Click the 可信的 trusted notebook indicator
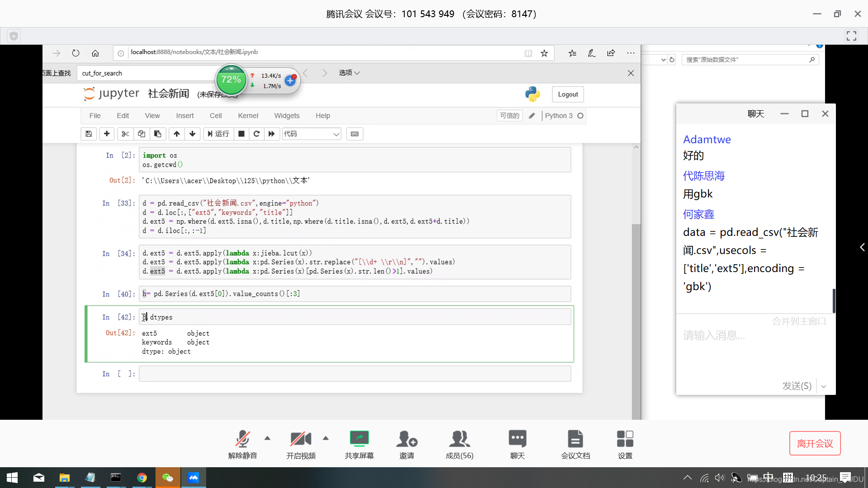The height and width of the screenshot is (488, 868). (509, 116)
